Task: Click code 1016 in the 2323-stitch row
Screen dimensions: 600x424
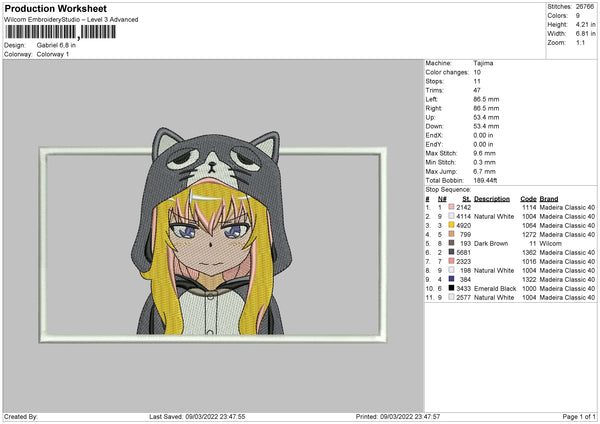Action: [x=529, y=261]
